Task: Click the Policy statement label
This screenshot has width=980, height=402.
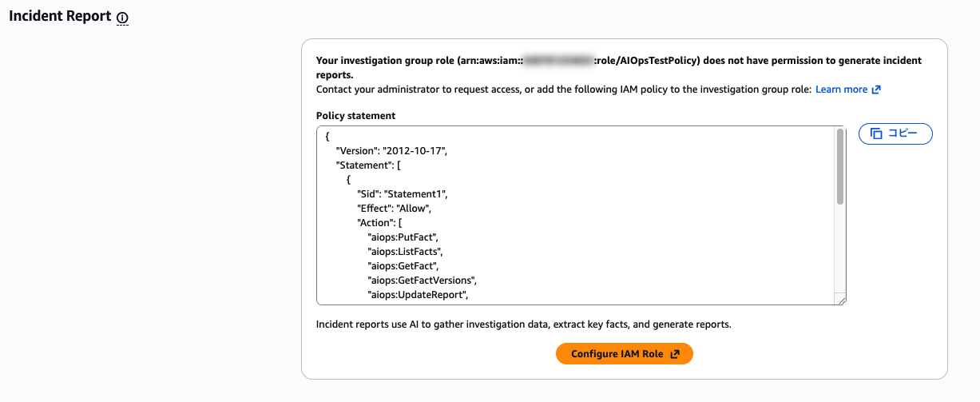Action: click(x=355, y=115)
